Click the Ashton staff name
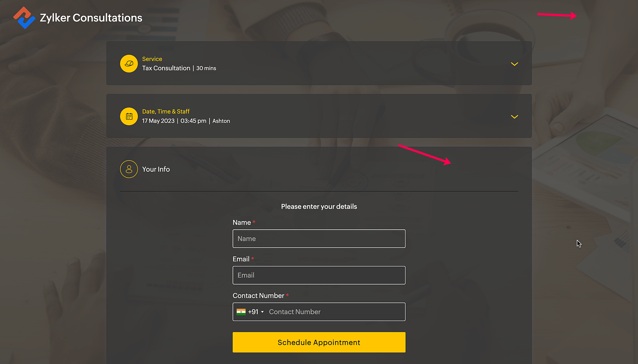 click(x=221, y=121)
